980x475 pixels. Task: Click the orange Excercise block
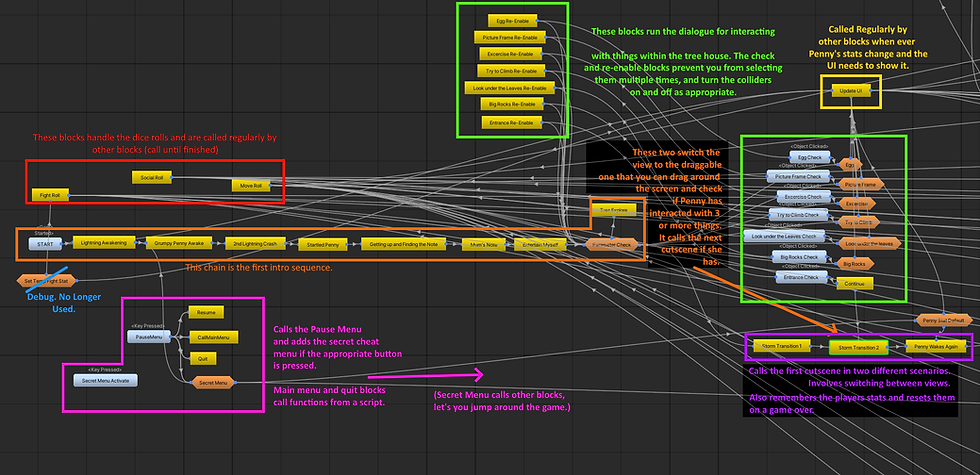point(857,204)
